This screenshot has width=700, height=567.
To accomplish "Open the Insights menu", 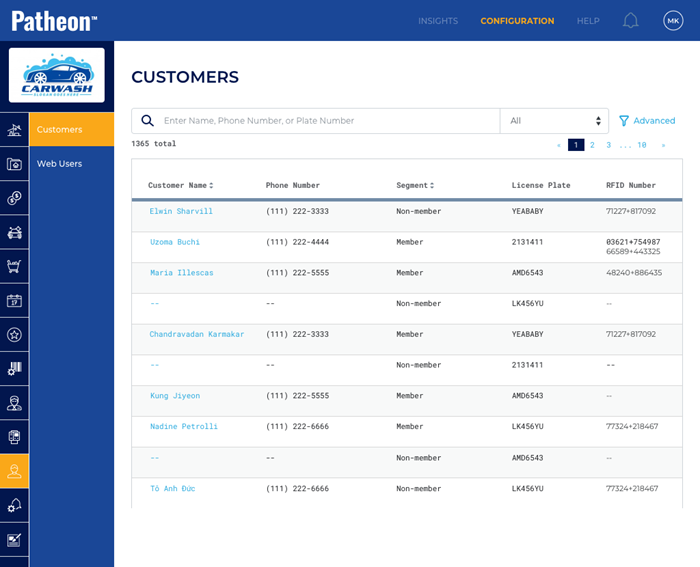I will (438, 21).
